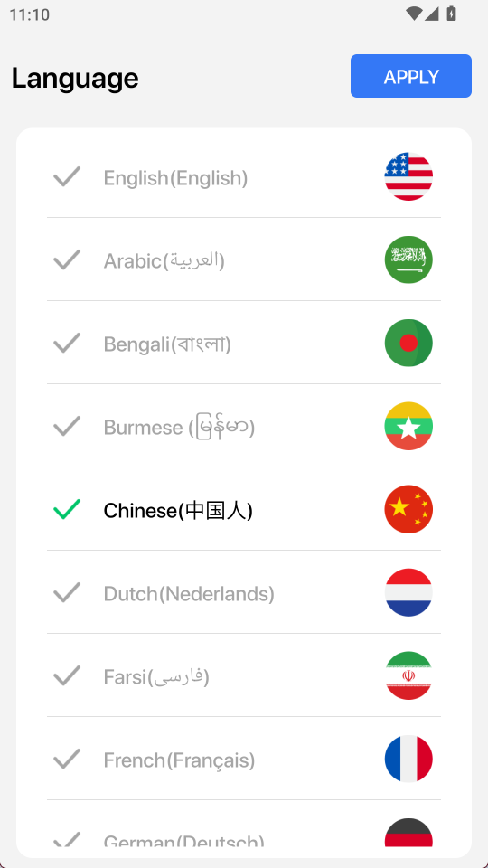The width and height of the screenshot is (488, 868).
Task: Select German(Deutsch) partially visible entry
Action: [183, 840]
